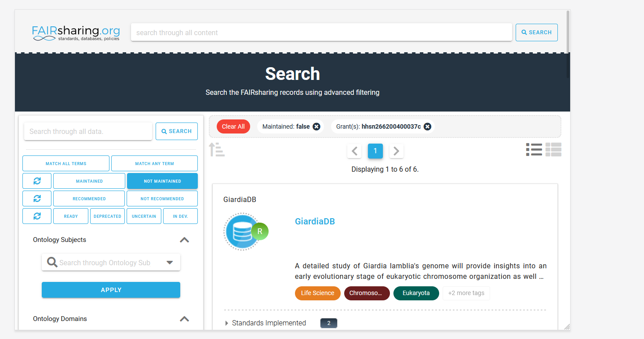Click the ascending sort order icon
Screen dimensions: 644x339
216,149
